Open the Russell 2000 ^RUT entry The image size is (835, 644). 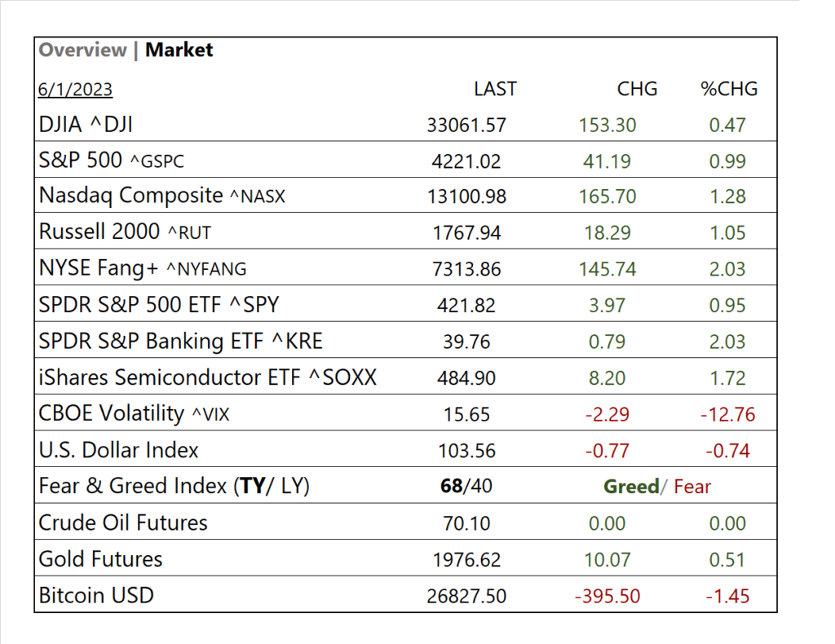coord(125,232)
